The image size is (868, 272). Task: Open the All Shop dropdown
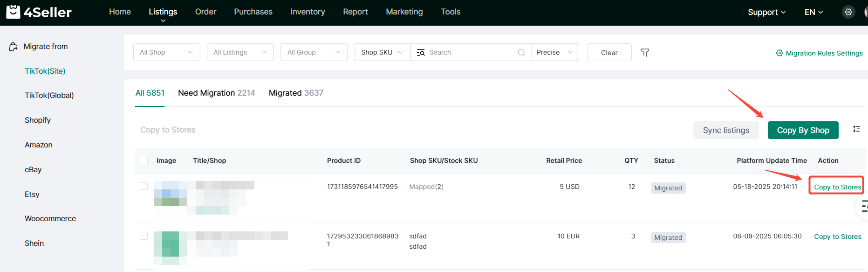(x=167, y=52)
